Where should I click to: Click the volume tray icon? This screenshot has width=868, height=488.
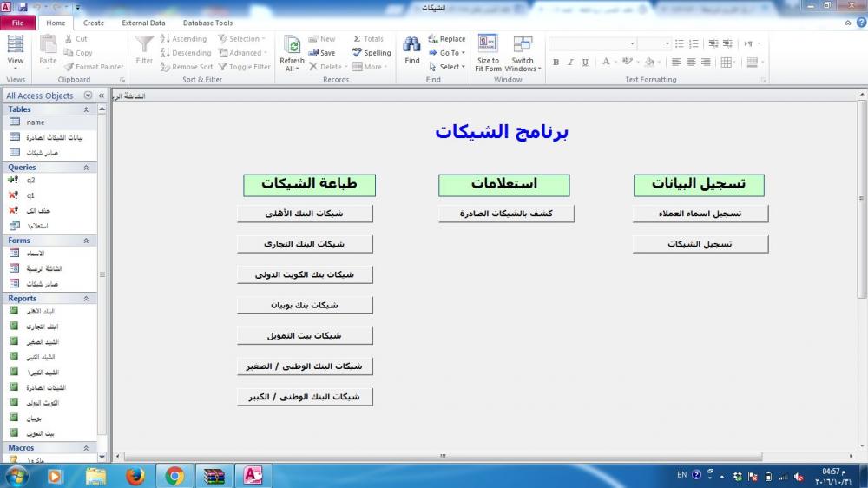click(799, 476)
